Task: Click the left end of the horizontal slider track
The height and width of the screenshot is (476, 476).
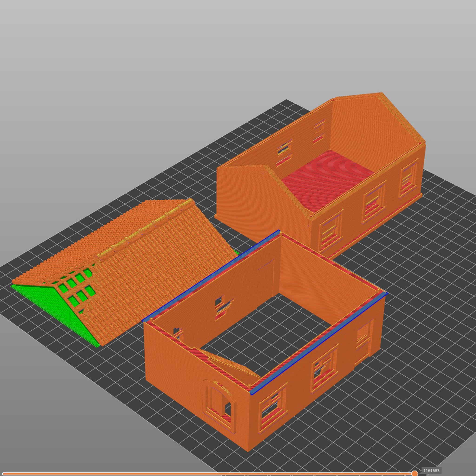Action: [3, 473]
